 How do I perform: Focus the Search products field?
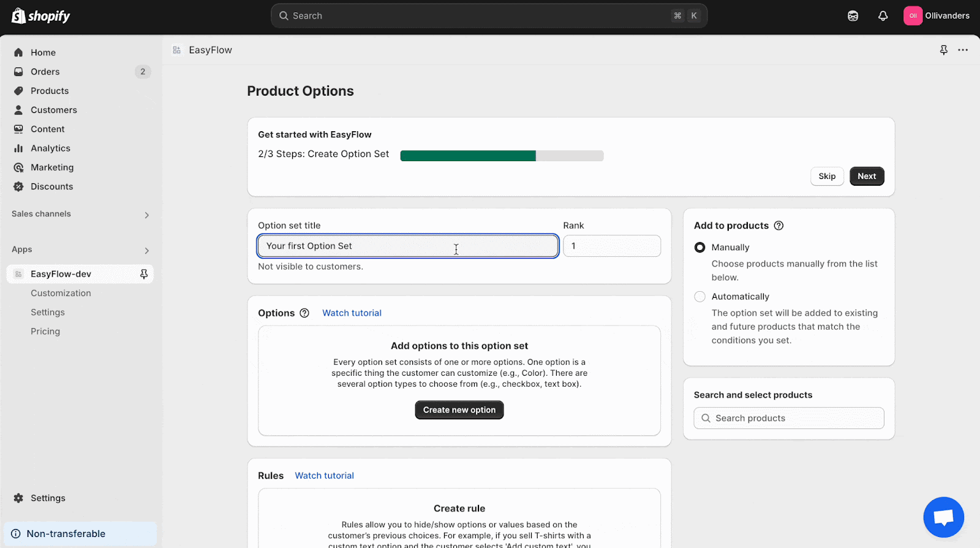coord(789,418)
